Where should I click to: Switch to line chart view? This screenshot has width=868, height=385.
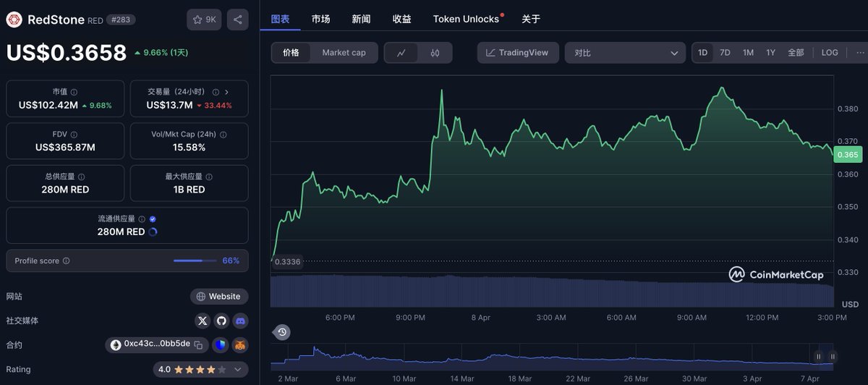[401, 53]
